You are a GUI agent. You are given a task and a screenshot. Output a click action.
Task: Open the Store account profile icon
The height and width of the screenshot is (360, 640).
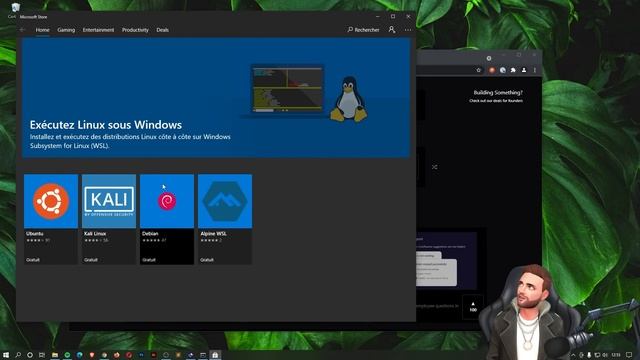coord(392,30)
